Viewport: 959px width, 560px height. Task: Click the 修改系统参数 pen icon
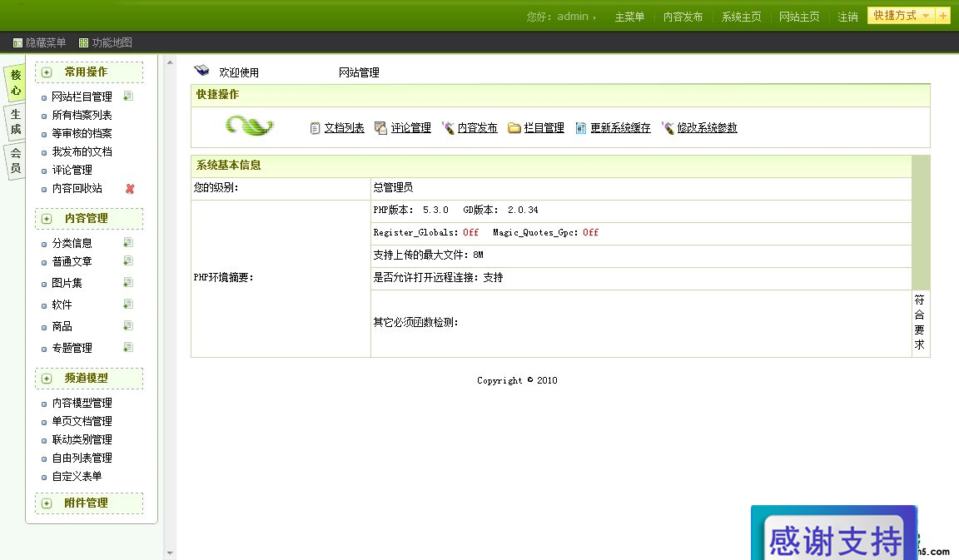coord(668,128)
